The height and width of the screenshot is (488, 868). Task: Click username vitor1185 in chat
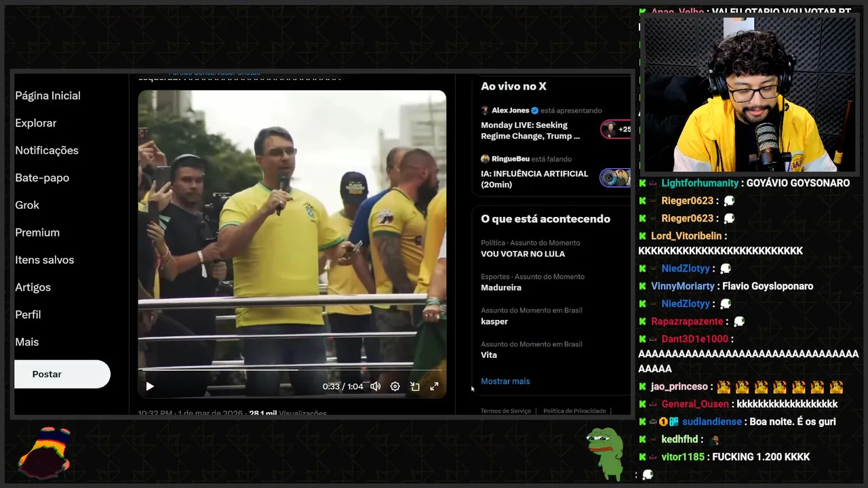pyautogui.click(x=683, y=457)
